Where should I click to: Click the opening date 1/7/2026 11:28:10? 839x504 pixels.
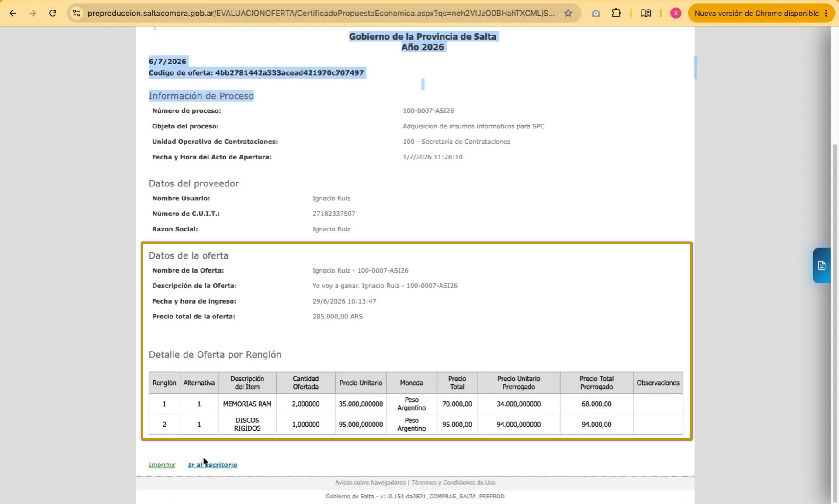point(433,157)
